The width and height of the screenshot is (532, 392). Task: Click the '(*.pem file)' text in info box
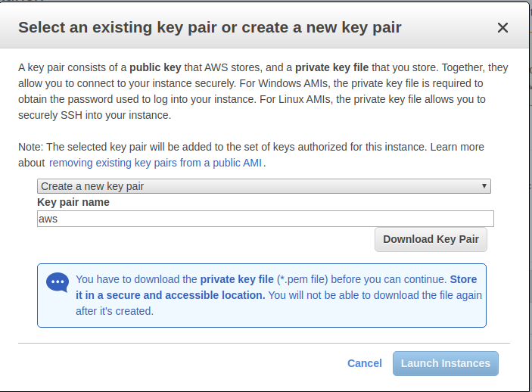point(308,278)
